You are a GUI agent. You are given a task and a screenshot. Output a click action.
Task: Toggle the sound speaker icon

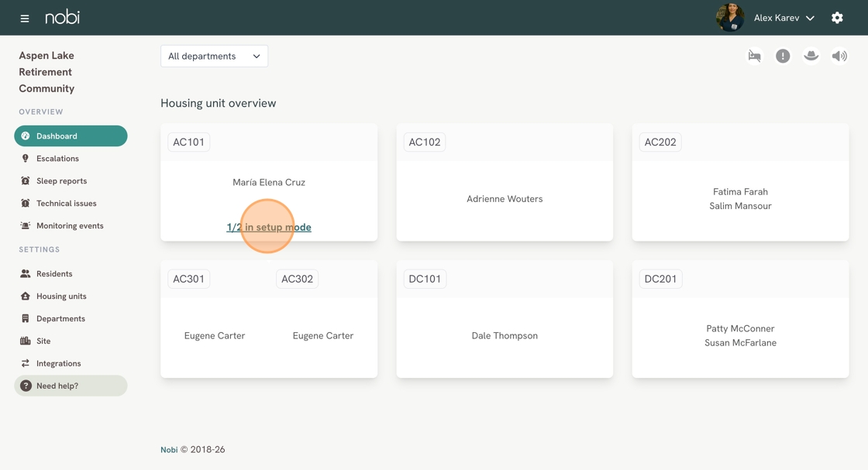tap(839, 56)
